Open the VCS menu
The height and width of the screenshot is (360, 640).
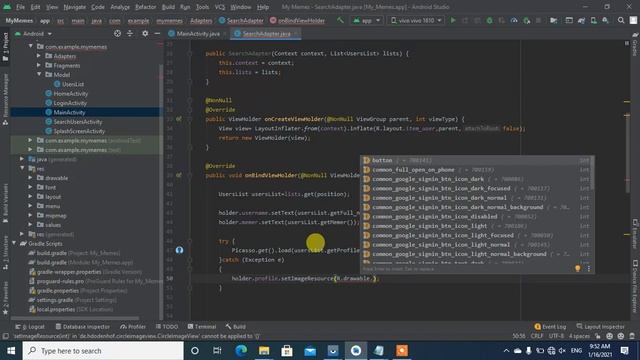pos(220,7)
